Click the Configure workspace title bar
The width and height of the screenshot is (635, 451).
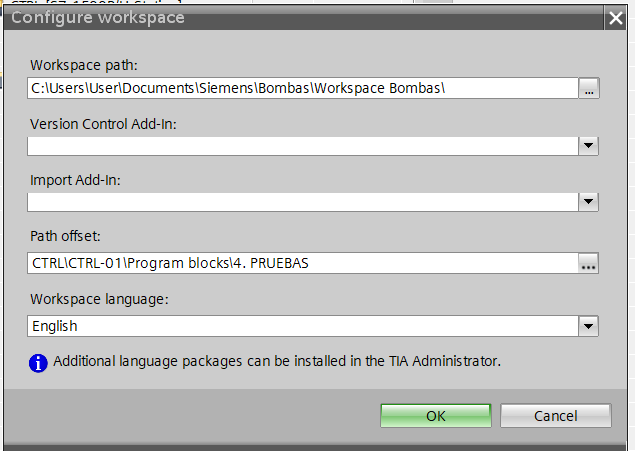[x=300, y=18]
